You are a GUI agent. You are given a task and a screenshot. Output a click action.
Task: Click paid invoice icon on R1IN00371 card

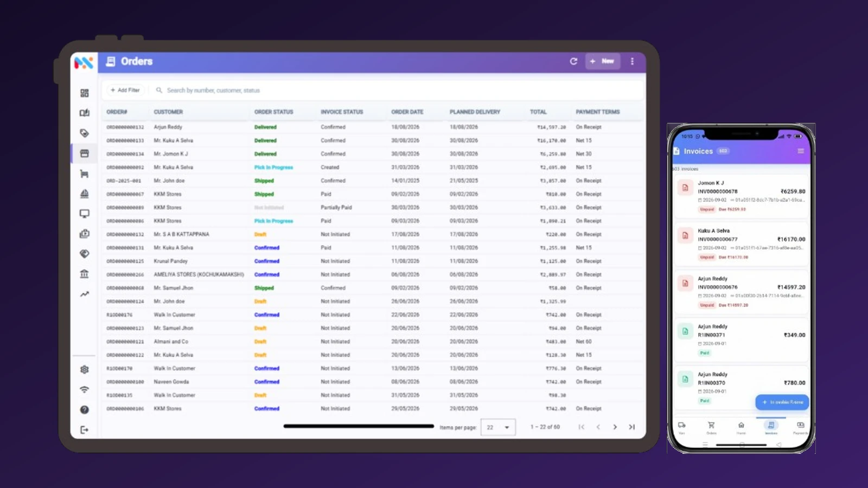(x=685, y=331)
